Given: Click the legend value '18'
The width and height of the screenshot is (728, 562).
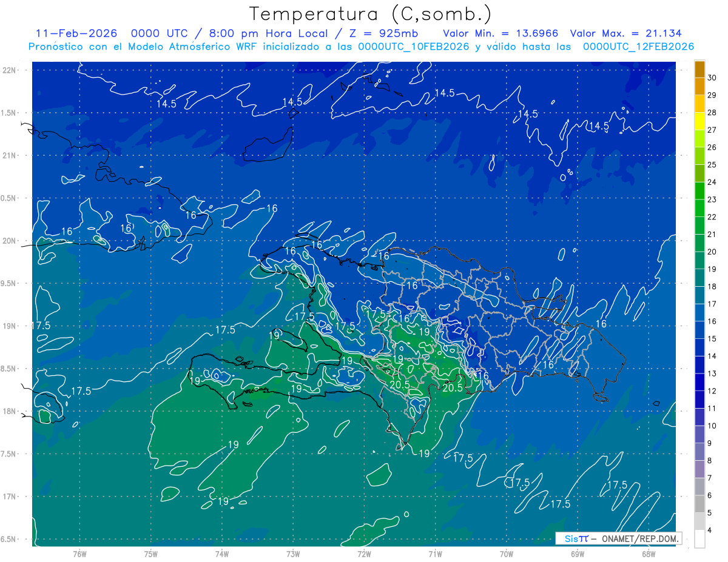Looking at the screenshot, I should (x=712, y=287).
